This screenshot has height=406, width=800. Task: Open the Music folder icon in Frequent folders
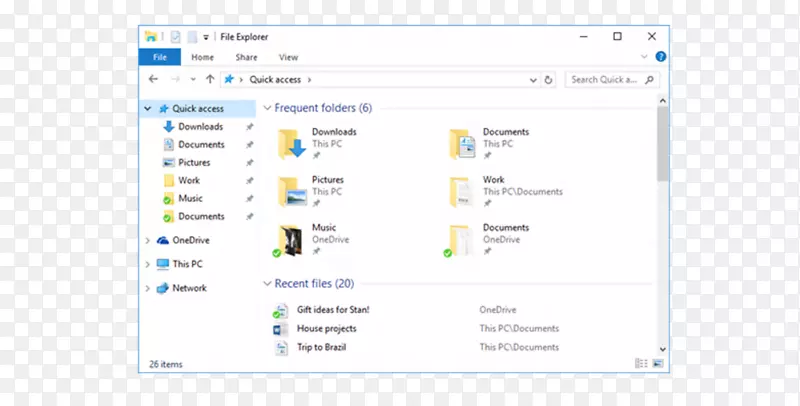(x=289, y=240)
